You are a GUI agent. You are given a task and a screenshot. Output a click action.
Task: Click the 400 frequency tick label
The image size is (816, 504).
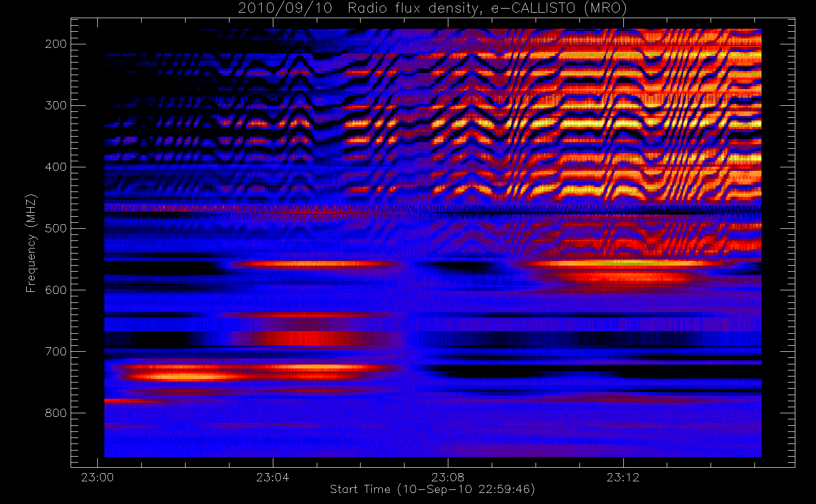point(56,167)
